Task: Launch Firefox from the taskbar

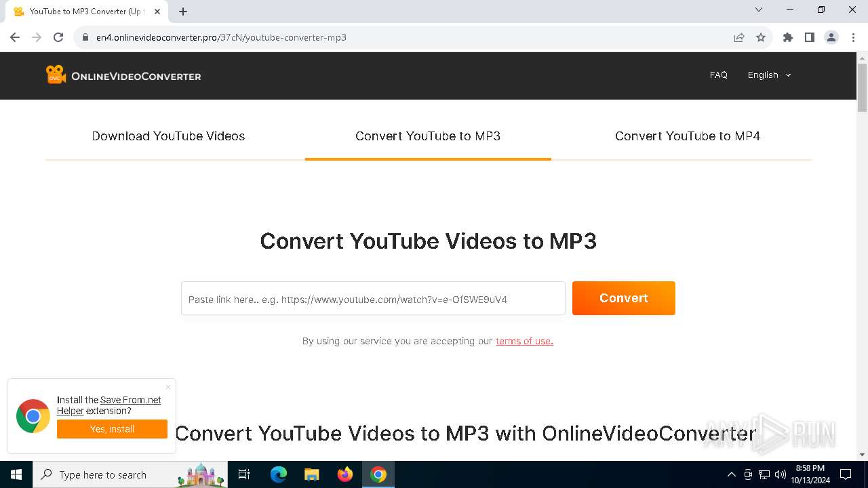Action: (x=345, y=474)
